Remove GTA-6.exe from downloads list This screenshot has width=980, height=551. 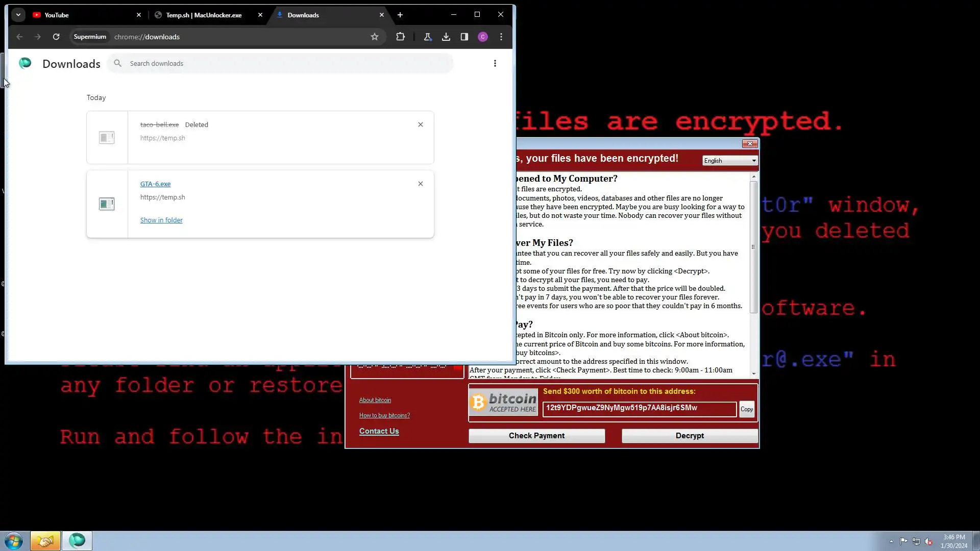click(x=421, y=184)
